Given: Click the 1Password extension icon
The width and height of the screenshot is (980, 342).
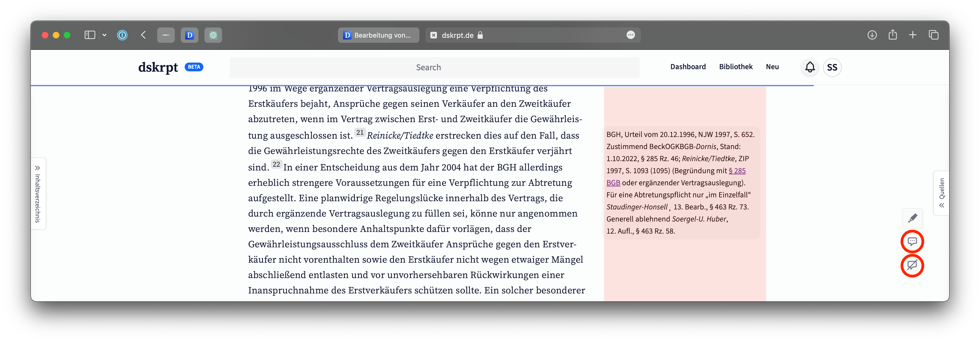Looking at the screenshot, I should coord(122,35).
